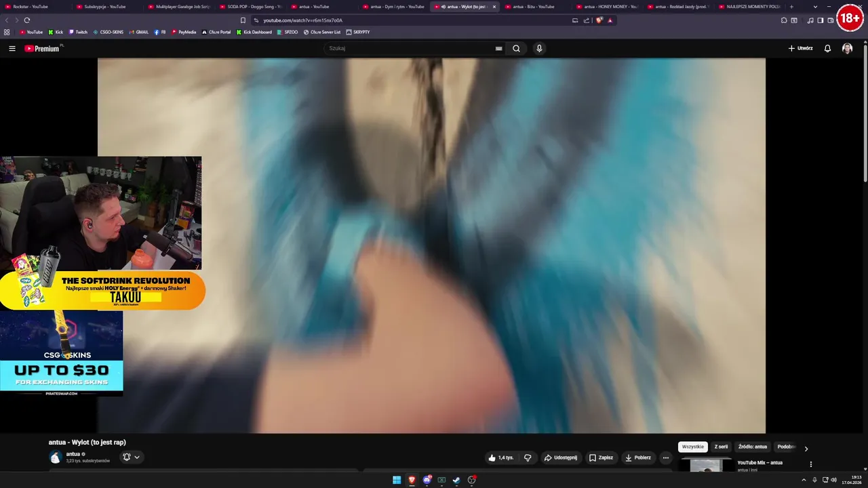This screenshot has width=868, height=488.
Task: Click the Pobierz download button
Action: [x=638, y=457]
